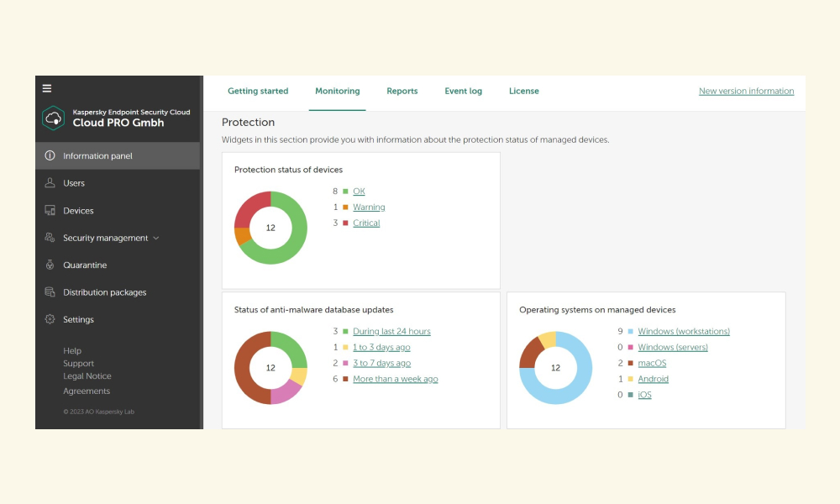The image size is (840, 504).
Task: Open 3 to 7 days ago link
Action: [x=382, y=363]
